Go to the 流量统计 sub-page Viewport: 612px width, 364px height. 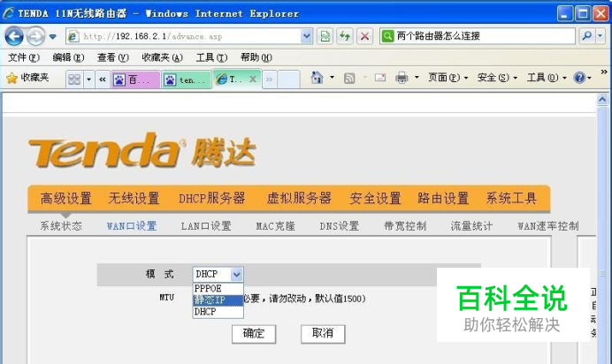(471, 226)
